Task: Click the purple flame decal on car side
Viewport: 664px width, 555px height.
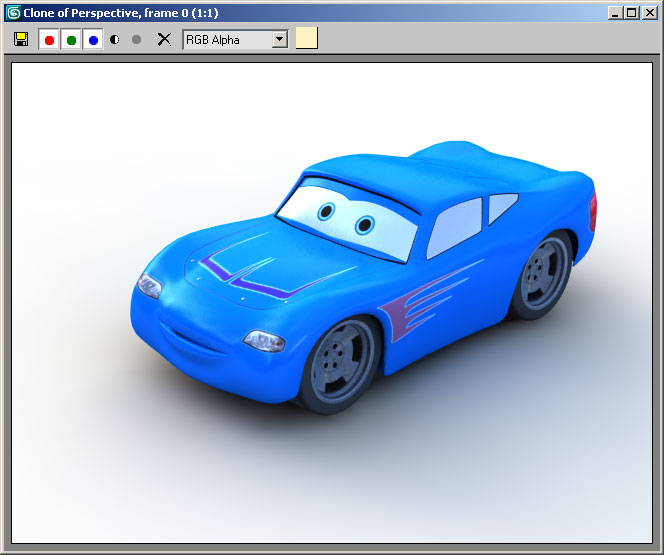Action: [x=420, y=305]
